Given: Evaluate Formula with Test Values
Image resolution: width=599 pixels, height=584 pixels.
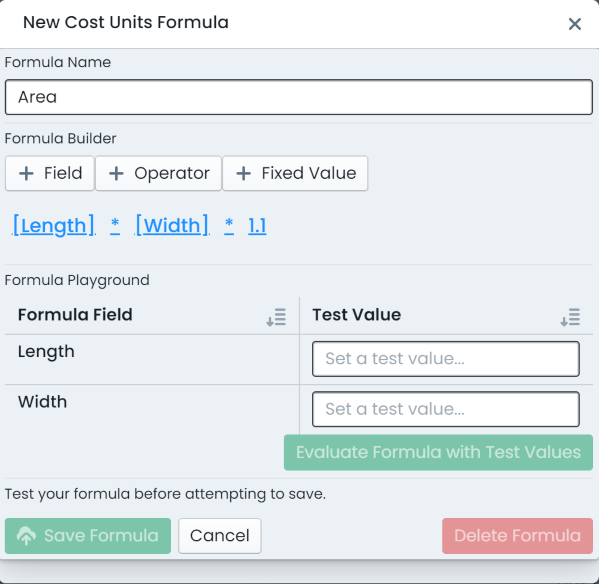Looking at the screenshot, I should [438, 452].
